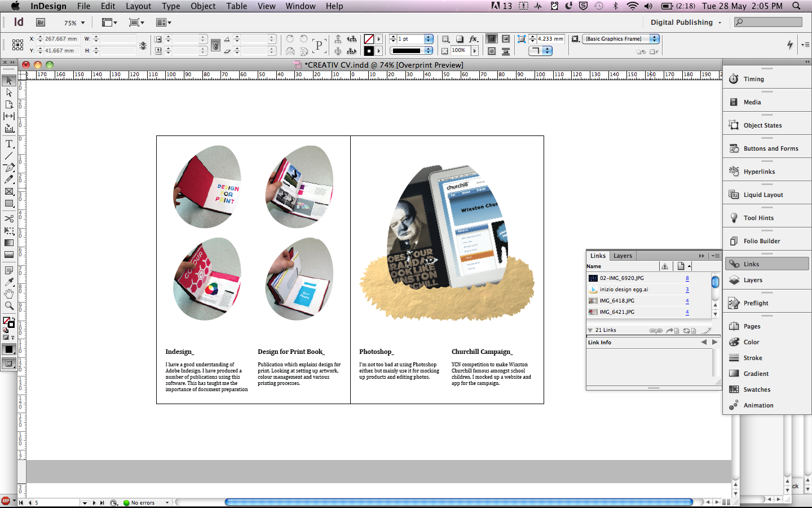This screenshot has height=508, width=812.
Task: Select the Hand tool
Action: pyautogui.click(x=9, y=294)
